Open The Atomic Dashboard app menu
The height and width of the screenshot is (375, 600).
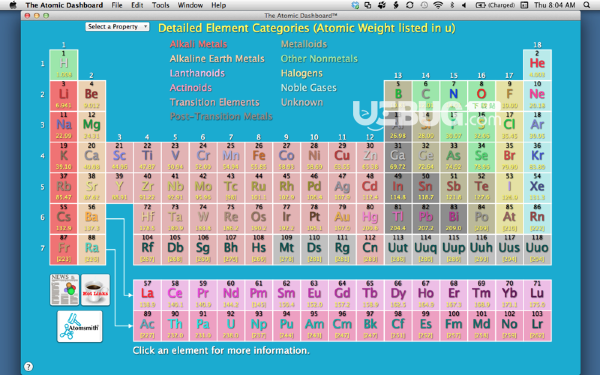point(64,5)
